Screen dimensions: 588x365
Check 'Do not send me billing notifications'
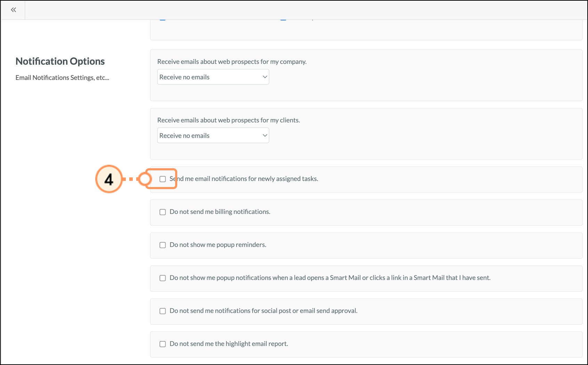[x=163, y=212]
